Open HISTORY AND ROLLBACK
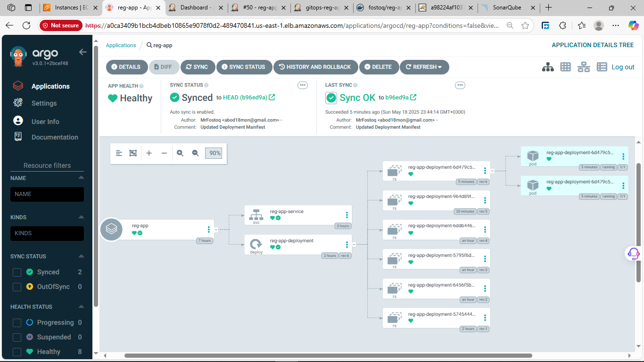The height and width of the screenshot is (362, 644). (315, 67)
